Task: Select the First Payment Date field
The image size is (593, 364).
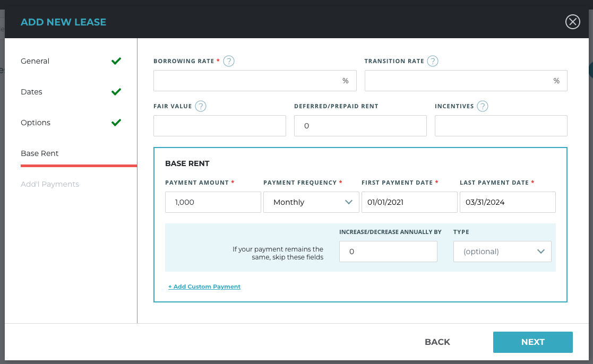Action: point(409,202)
